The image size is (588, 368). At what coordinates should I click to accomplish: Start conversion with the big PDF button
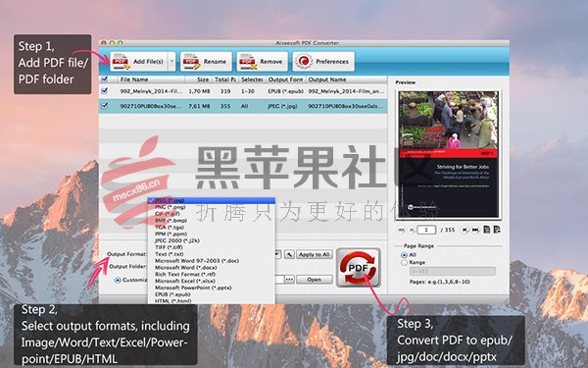pos(358,268)
